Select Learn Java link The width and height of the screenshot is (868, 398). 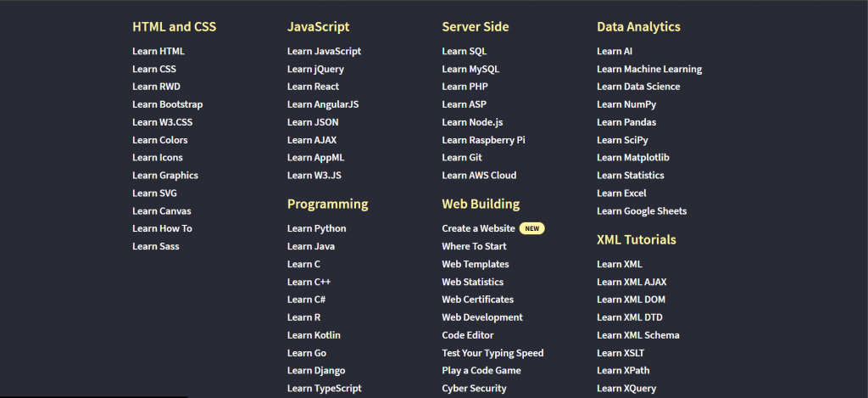(x=311, y=246)
